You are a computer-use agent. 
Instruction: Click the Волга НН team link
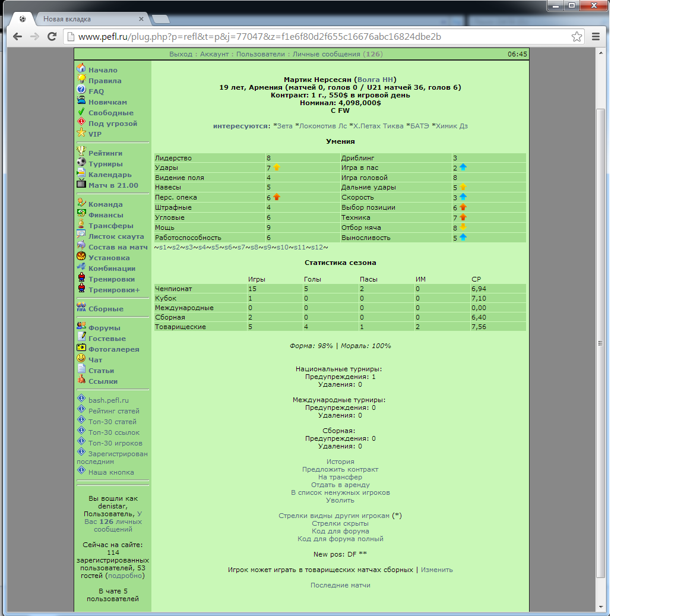[375, 80]
